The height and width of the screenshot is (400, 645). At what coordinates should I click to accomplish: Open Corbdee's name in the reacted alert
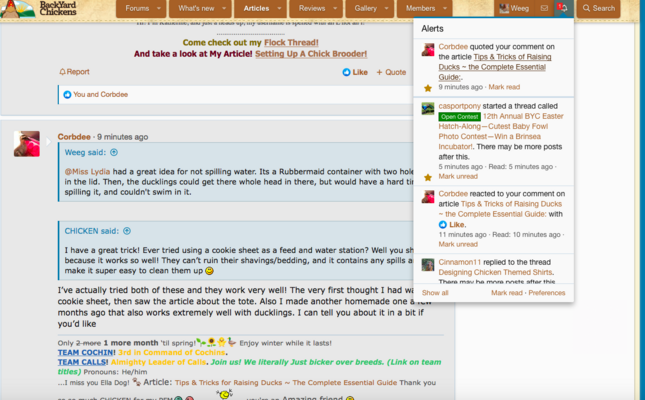pos(453,193)
